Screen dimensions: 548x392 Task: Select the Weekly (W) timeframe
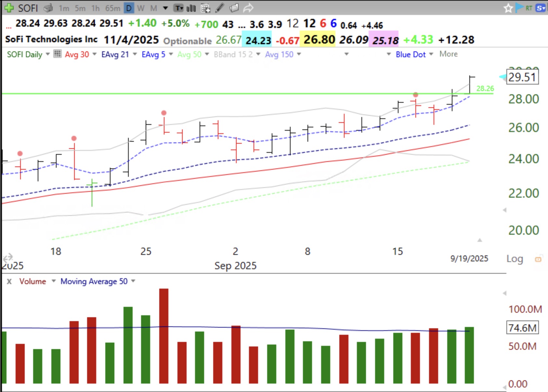point(141,8)
